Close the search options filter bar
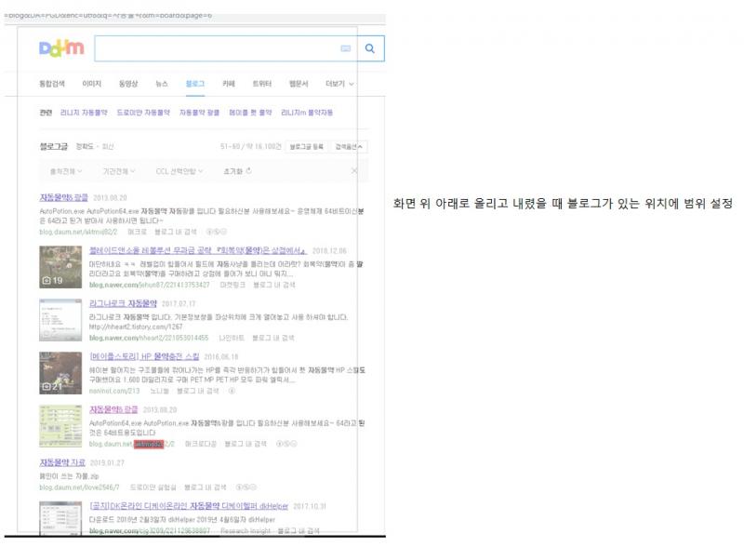The height and width of the screenshot is (560, 744). tap(353, 171)
